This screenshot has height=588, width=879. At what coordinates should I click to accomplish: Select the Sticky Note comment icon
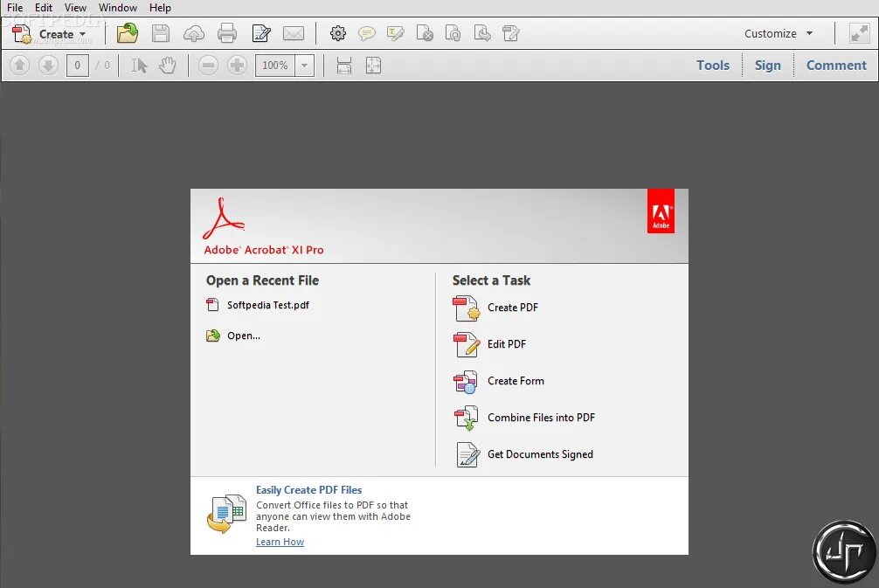pos(367,33)
